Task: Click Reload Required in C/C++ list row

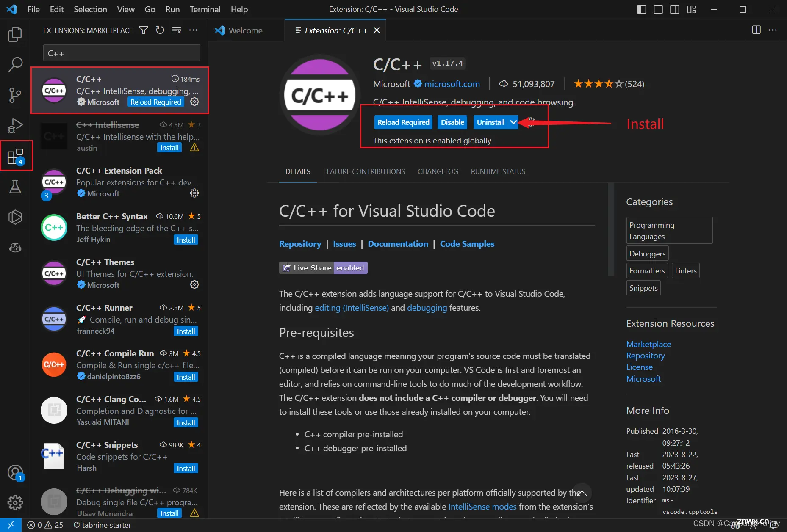Action: click(x=156, y=102)
